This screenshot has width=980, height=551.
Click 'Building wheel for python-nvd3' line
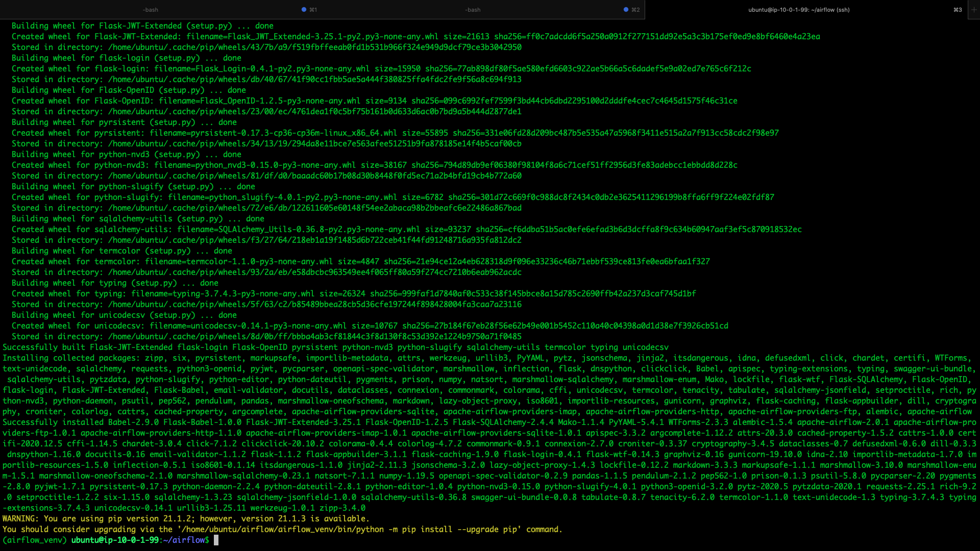127,154
